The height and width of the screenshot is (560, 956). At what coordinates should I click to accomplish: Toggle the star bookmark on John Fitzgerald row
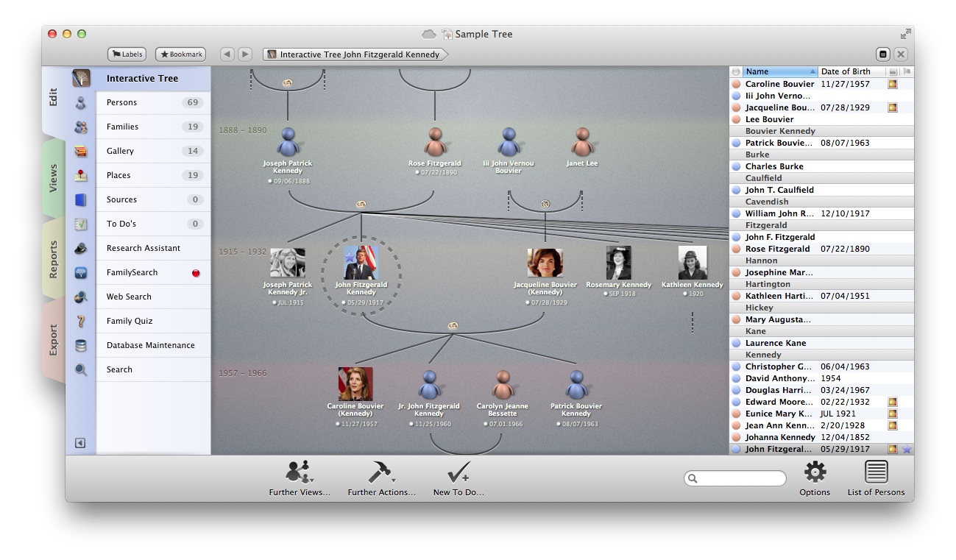[x=907, y=449]
